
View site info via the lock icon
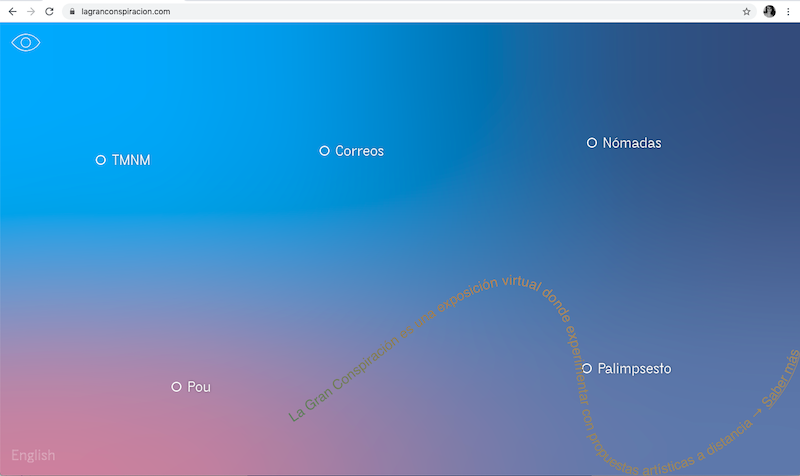pos(72,11)
